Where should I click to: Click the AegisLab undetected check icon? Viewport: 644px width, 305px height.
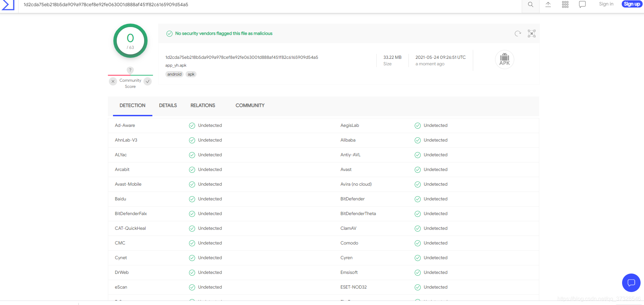click(418, 125)
